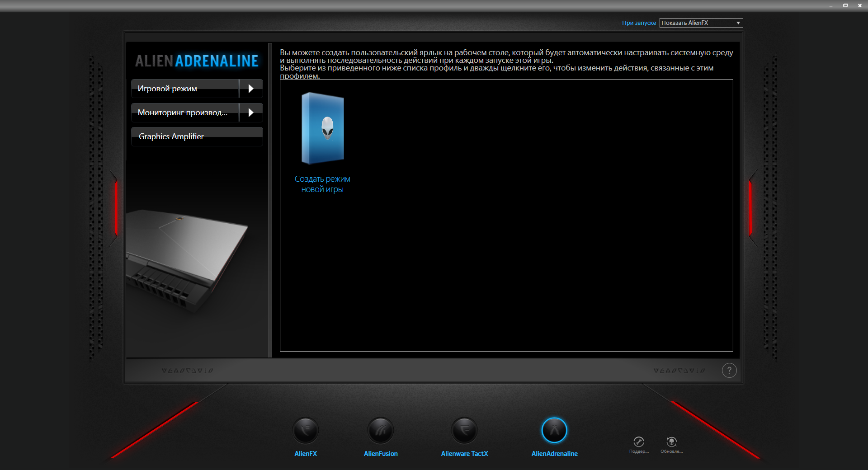Image resolution: width=868 pixels, height=470 pixels.
Task: Open the 'Показать AlienFX' startup dropdown
Action: click(701, 23)
